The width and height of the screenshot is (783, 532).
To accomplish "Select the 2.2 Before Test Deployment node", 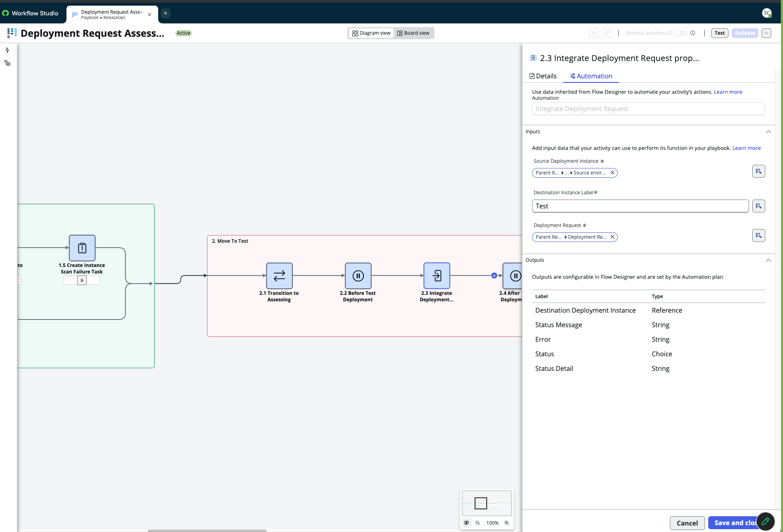I will [x=358, y=276].
